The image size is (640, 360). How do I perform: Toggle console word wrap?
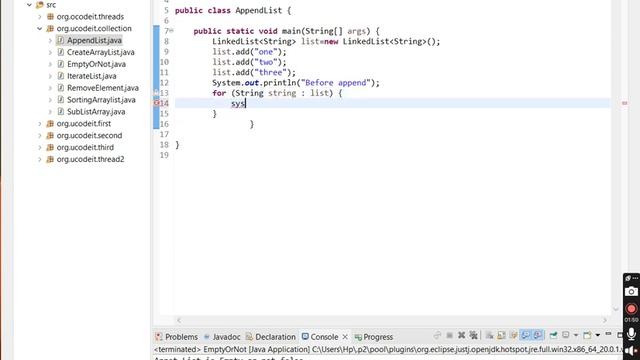[513, 336]
